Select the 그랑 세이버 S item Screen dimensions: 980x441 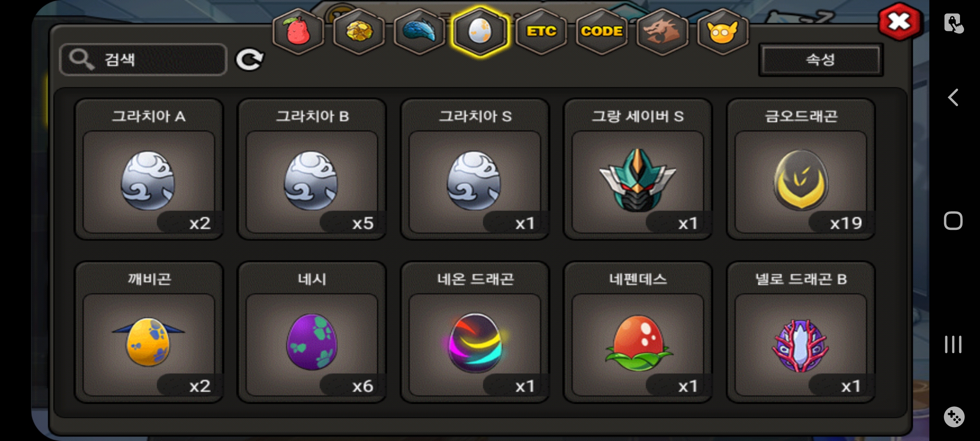(638, 169)
